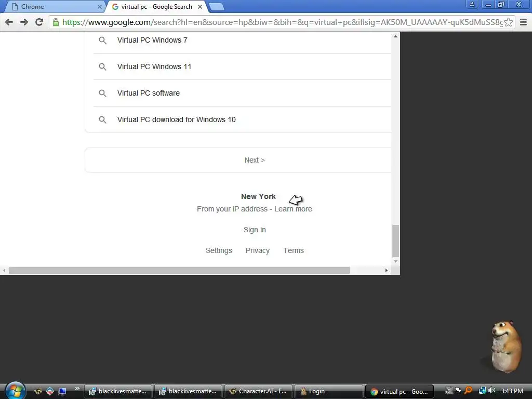Go forward with the browser forward arrow

click(24, 22)
